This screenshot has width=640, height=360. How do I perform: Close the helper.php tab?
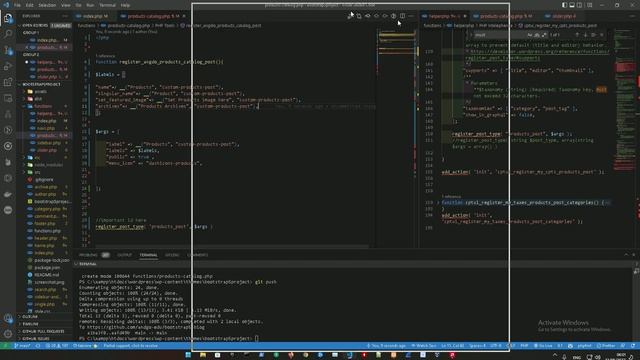pyautogui.click(x=465, y=16)
